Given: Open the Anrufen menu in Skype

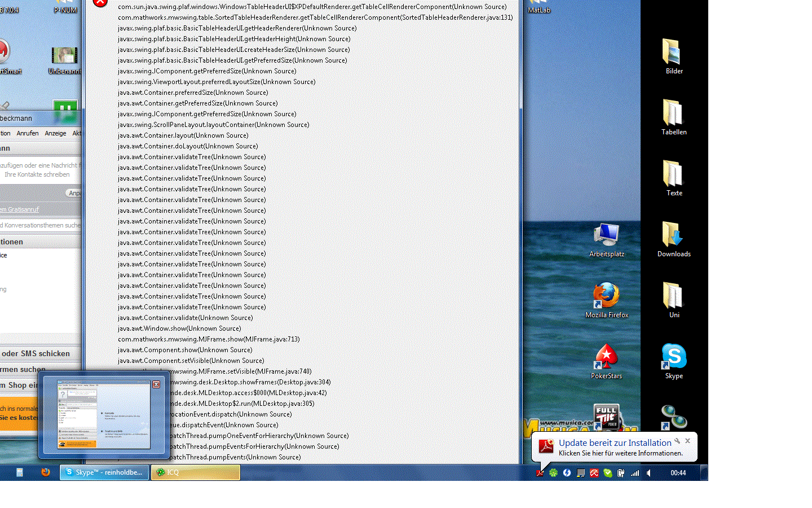Looking at the screenshot, I should coord(28,133).
